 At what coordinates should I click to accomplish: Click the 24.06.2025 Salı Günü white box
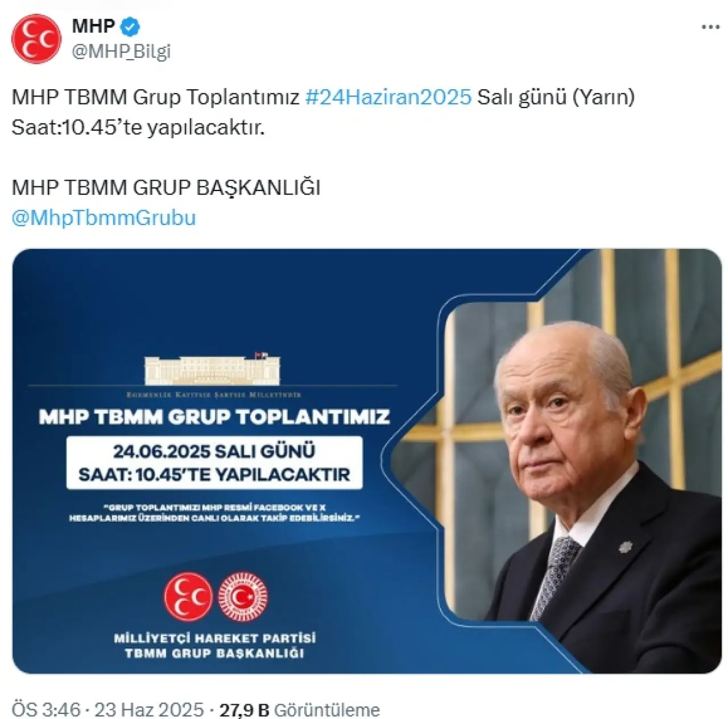tap(214, 463)
